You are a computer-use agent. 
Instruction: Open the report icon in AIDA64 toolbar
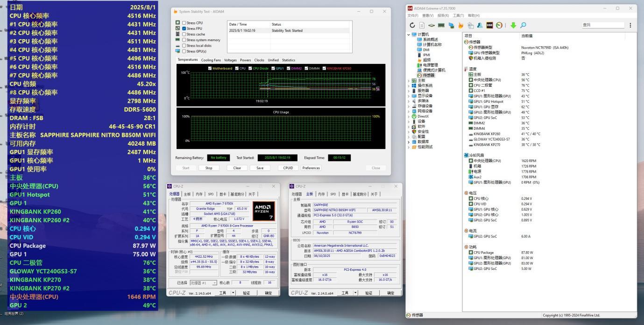(422, 25)
